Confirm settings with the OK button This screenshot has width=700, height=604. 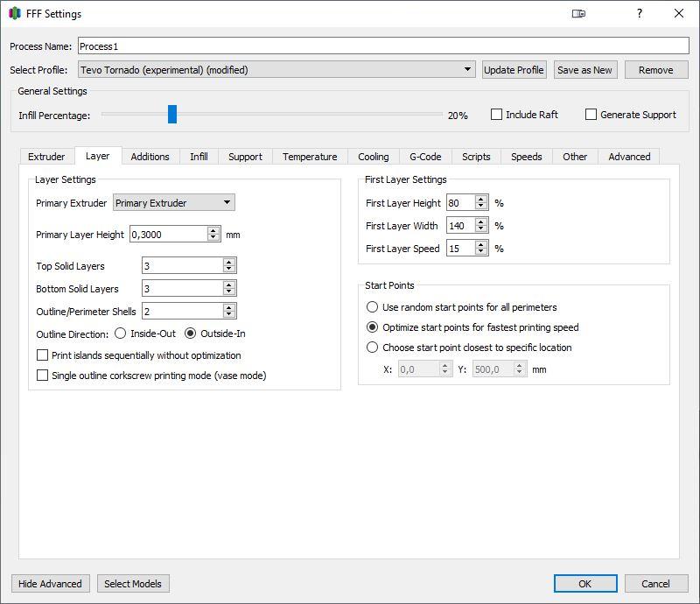coord(585,584)
